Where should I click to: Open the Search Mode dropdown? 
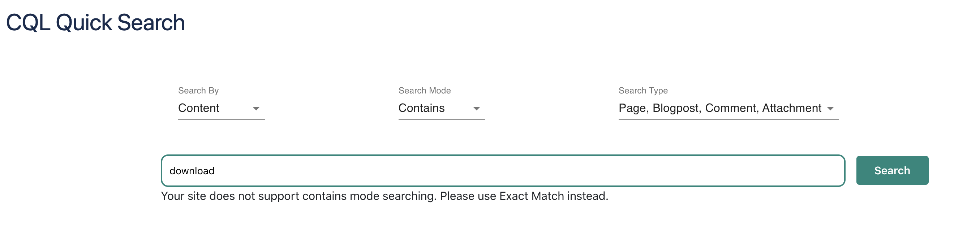[441, 108]
